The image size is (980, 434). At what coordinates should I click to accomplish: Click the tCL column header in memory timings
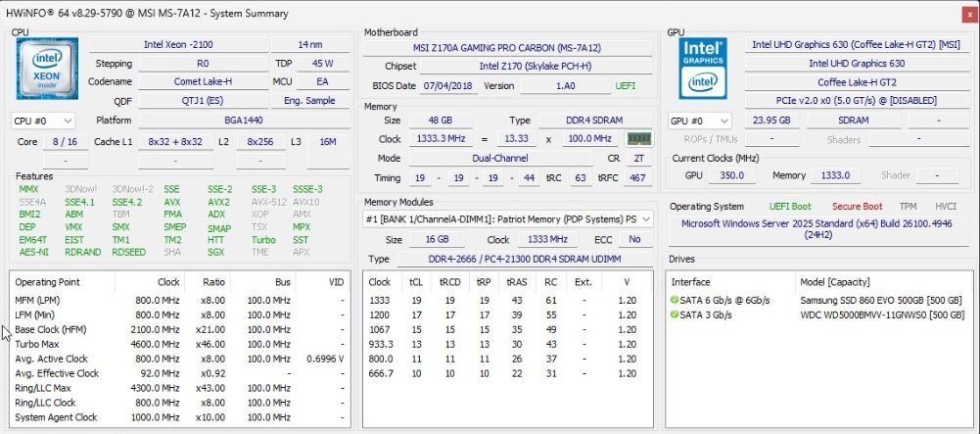click(x=415, y=281)
